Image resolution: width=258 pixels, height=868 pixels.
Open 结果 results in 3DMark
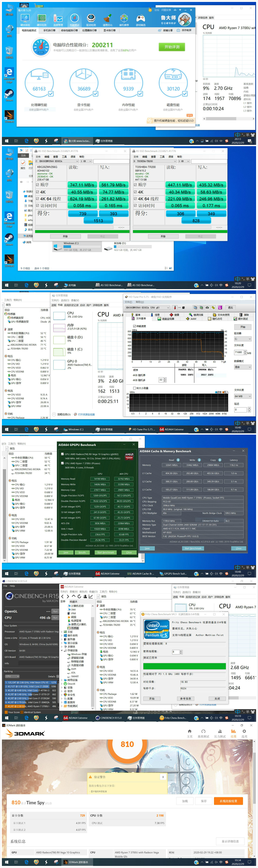point(233,734)
